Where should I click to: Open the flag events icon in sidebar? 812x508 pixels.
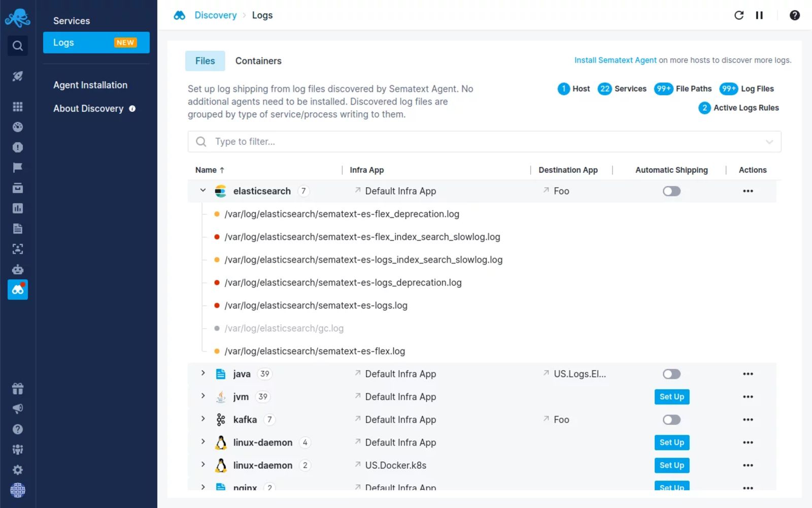18,168
